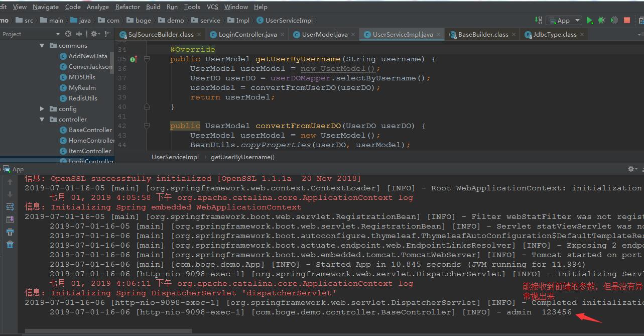This screenshot has height=336, width=644.
Task: Start debugging with the green bug icon
Action: 602,21
